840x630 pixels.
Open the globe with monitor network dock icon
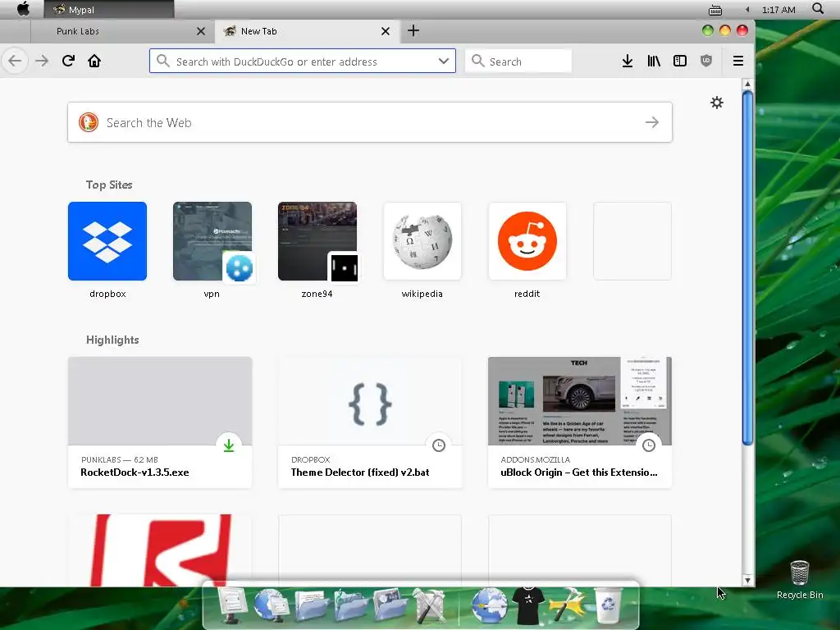coord(272,605)
